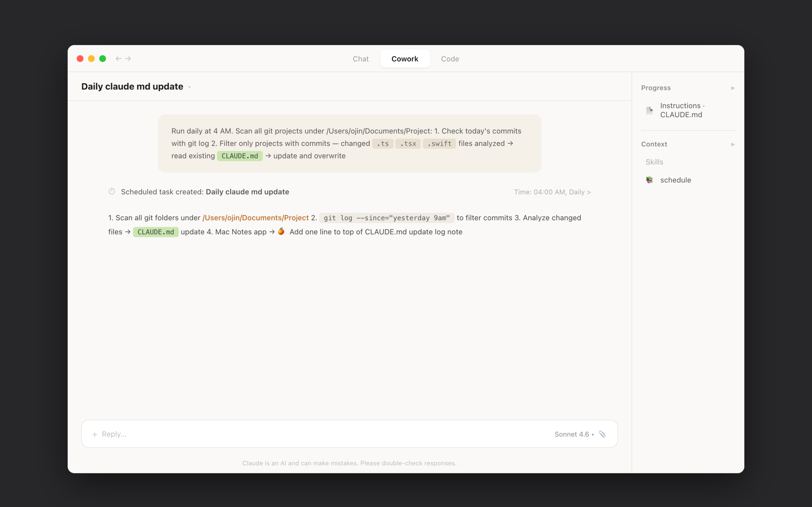Expand the Context section
The width and height of the screenshot is (812, 507).
pos(733,144)
